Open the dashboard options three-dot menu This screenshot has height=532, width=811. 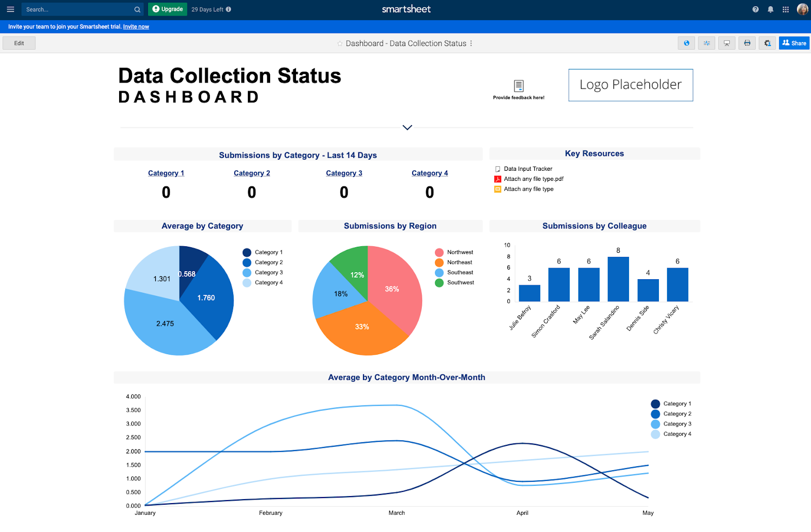click(471, 44)
